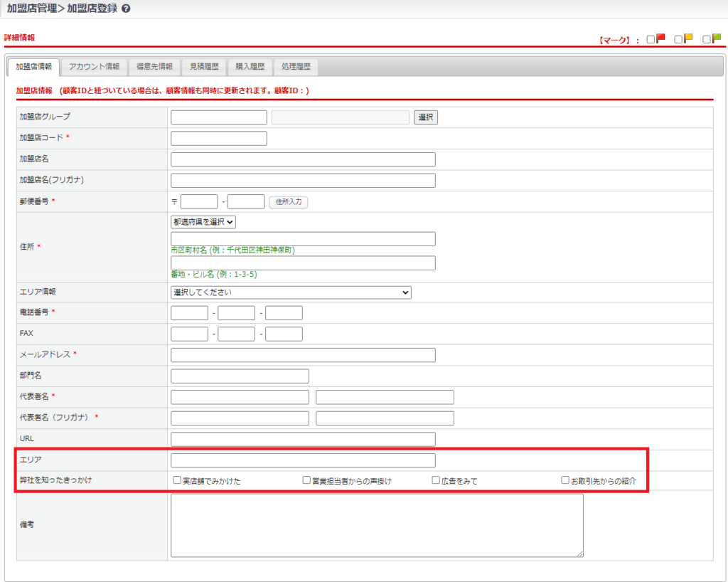The width and height of the screenshot is (728, 582).
Task: Click inside the 備考 text area
Action: click(377, 525)
